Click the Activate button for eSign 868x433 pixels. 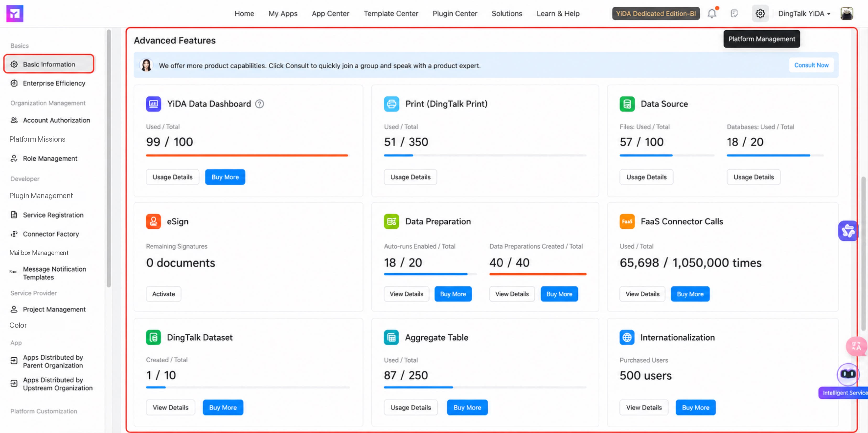pos(164,294)
